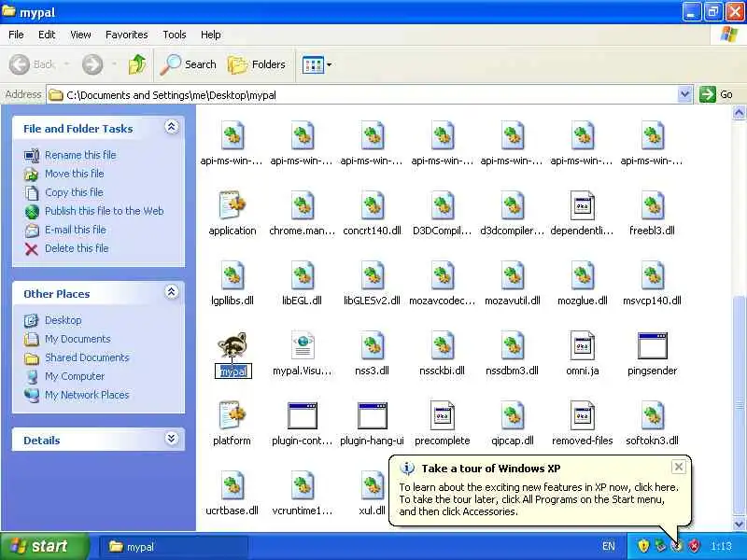
Task: Open the address bar dropdown arrow
Action: pyautogui.click(x=684, y=94)
